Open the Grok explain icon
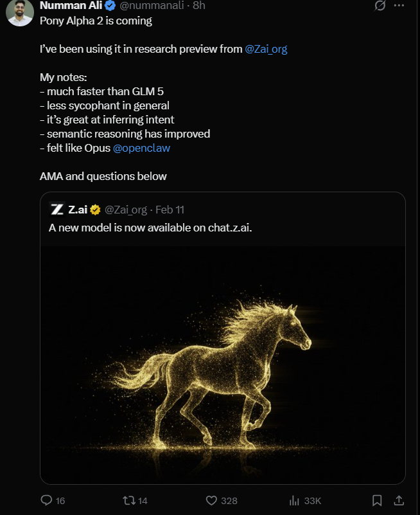The image size is (420, 515). pos(380,5)
